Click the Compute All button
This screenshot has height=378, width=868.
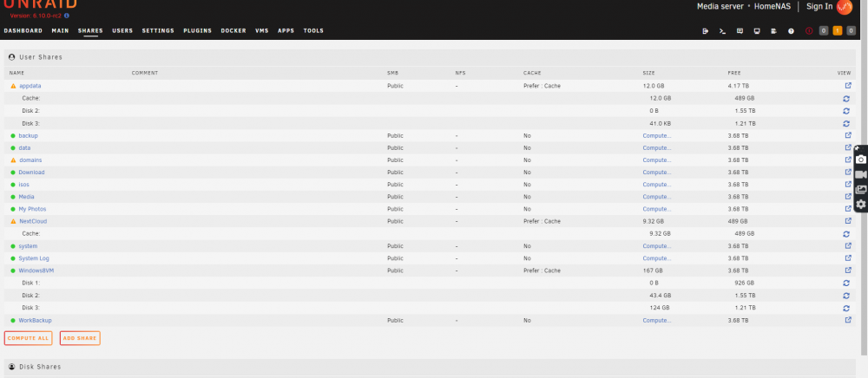coord(29,338)
